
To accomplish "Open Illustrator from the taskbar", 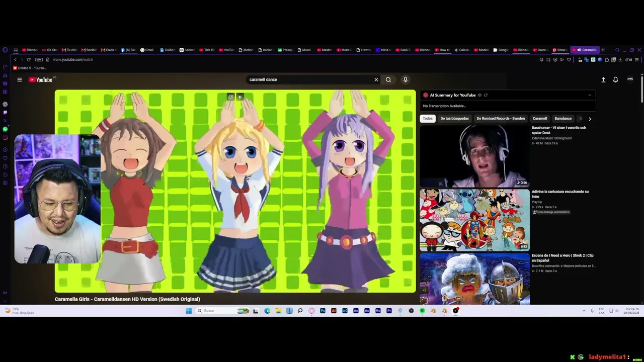I will 334,311.
